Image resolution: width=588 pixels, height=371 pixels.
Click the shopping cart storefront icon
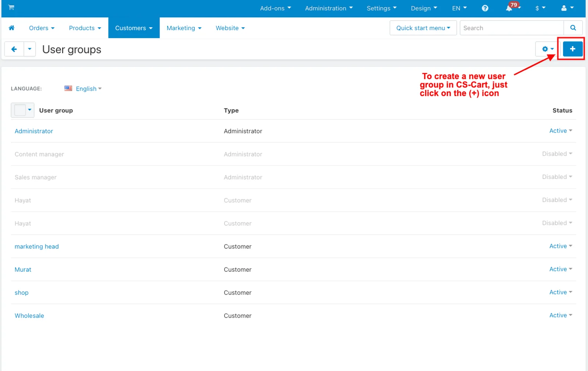[11, 7]
